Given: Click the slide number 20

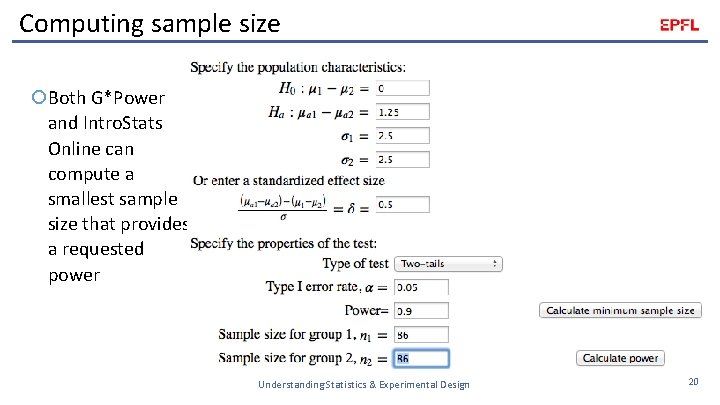Looking at the screenshot, I should pos(693,382).
